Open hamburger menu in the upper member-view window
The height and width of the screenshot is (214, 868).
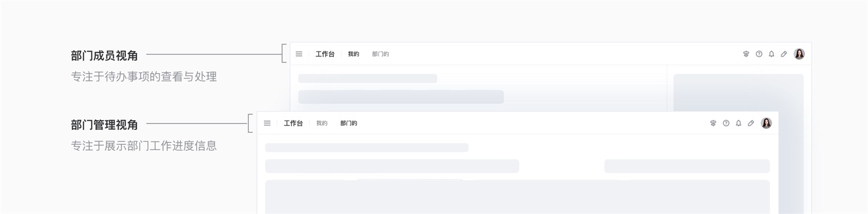click(x=299, y=54)
